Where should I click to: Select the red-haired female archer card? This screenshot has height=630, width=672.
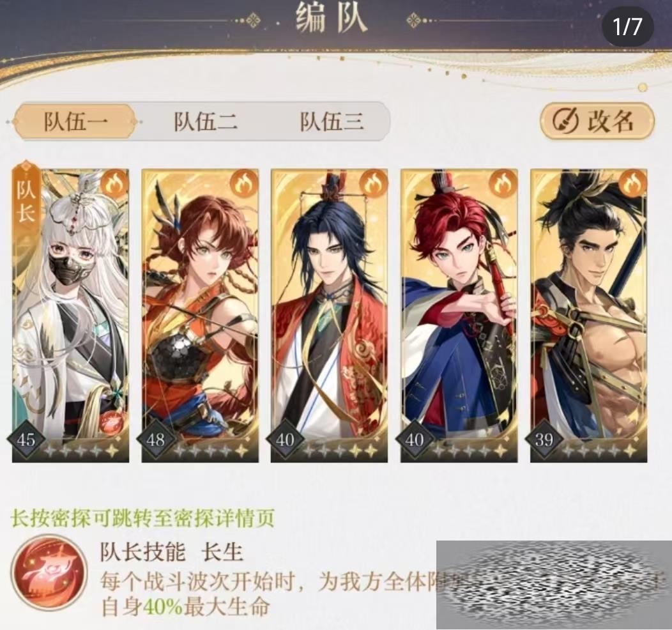tap(200, 316)
